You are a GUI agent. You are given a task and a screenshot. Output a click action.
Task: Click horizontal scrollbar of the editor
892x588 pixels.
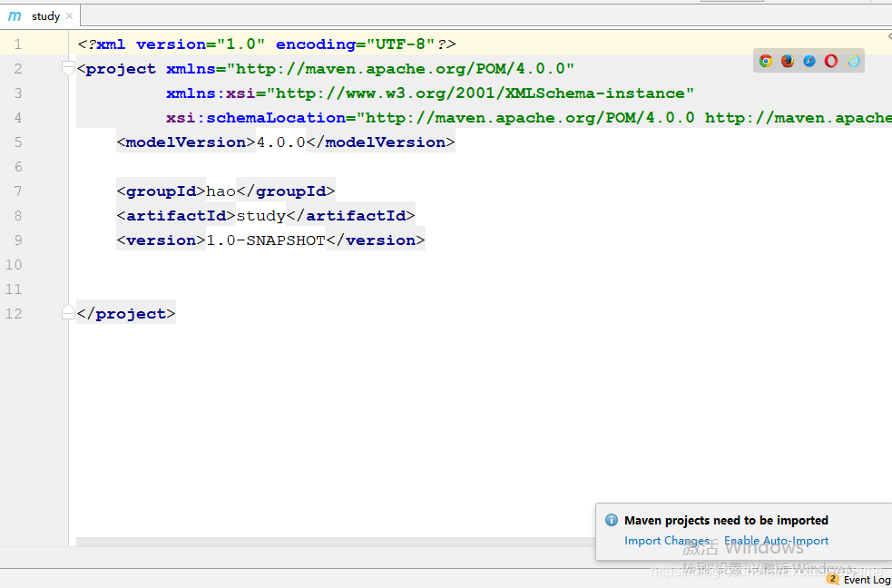point(336,542)
